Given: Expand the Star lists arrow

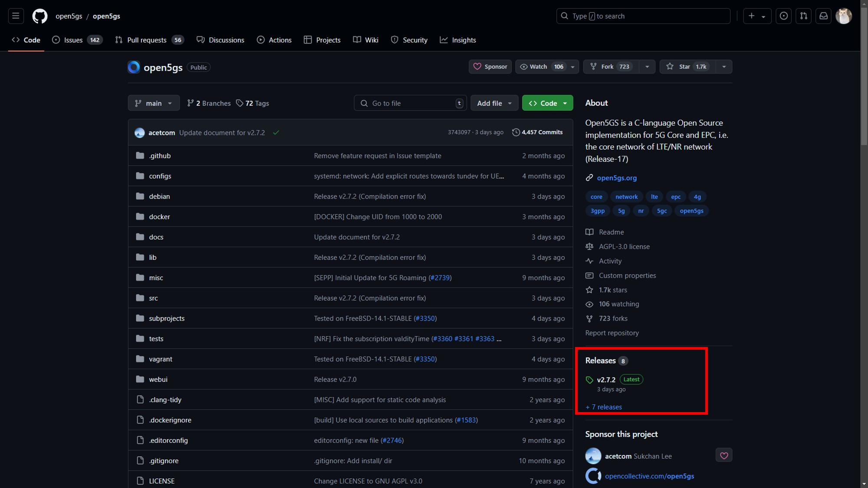Looking at the screenshot, I should [x=724, y=67].
